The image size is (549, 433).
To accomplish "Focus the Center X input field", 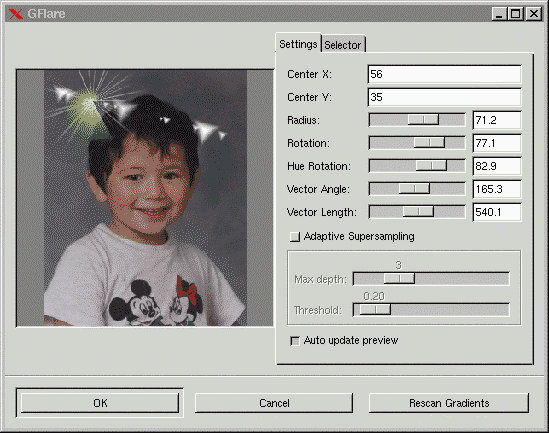I will point(444,74).
